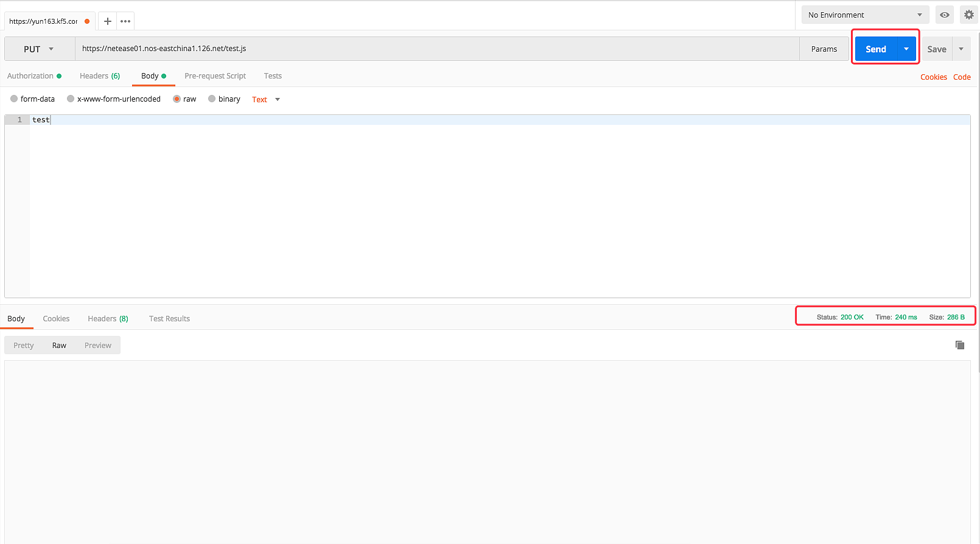Image resolution: width=980 pixels, height=544 pixels.
Task: Copy response body with the copy icon
Action: pos(960,345)
